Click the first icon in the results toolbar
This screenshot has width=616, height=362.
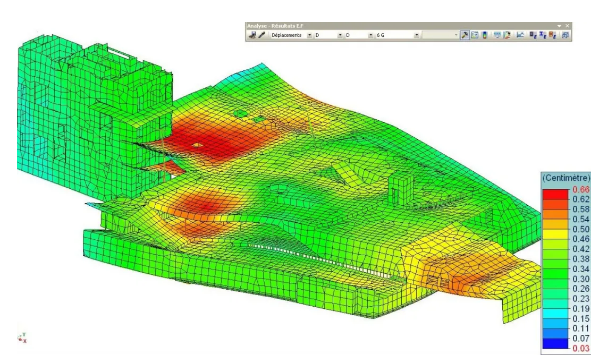point(252,35)
